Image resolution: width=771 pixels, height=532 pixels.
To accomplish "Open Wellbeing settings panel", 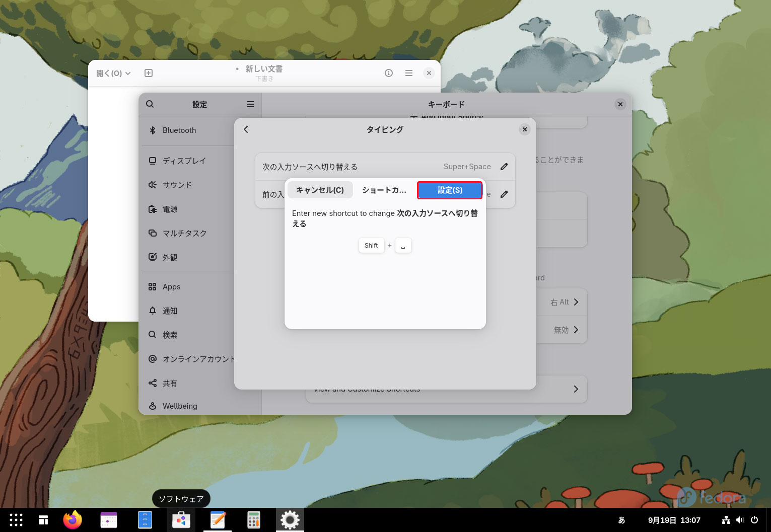I will (x=187, y=406).
